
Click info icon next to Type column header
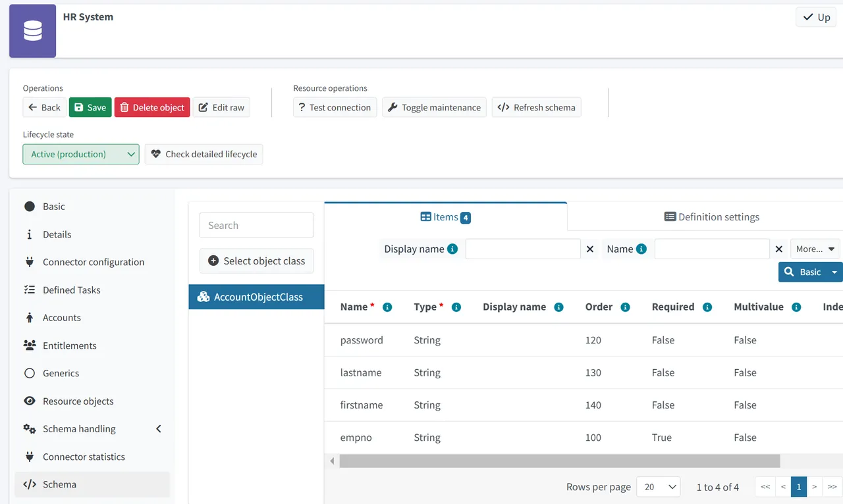tap(456, 307)
